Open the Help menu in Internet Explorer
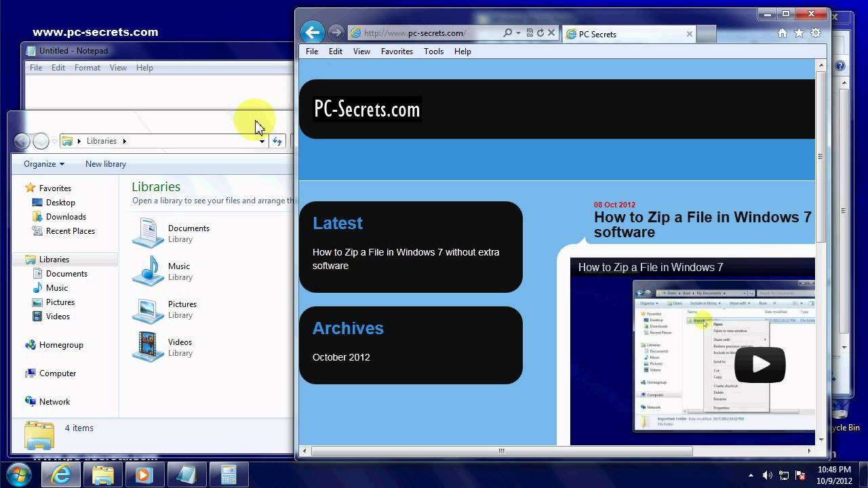This screenshot has width=868, height=488. coord(462,52)
